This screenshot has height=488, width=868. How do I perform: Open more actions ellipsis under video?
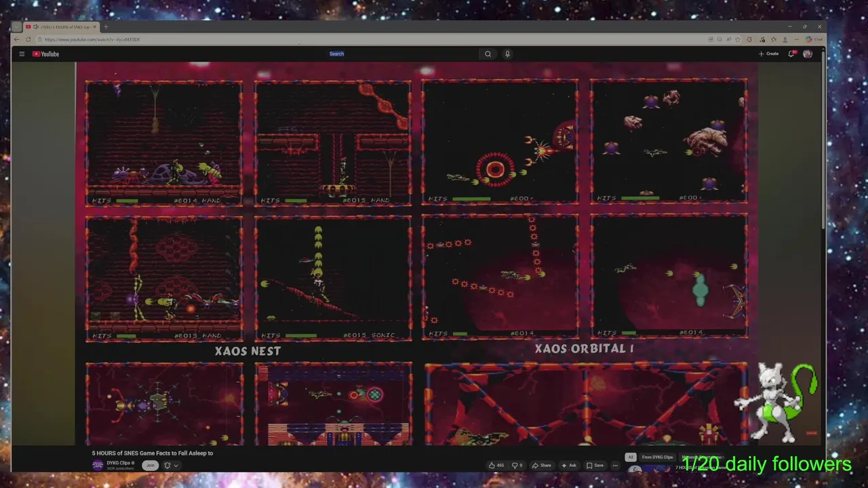click(615, 466)
